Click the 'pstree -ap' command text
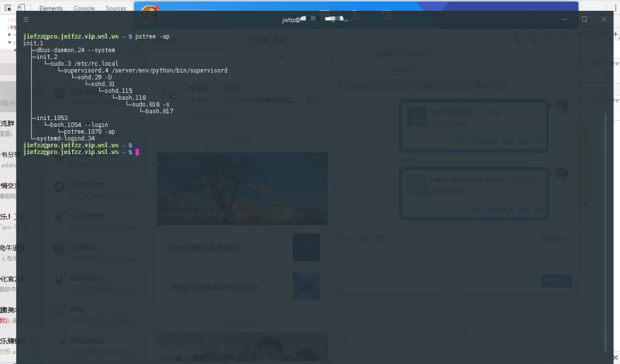 pos(152,36)
